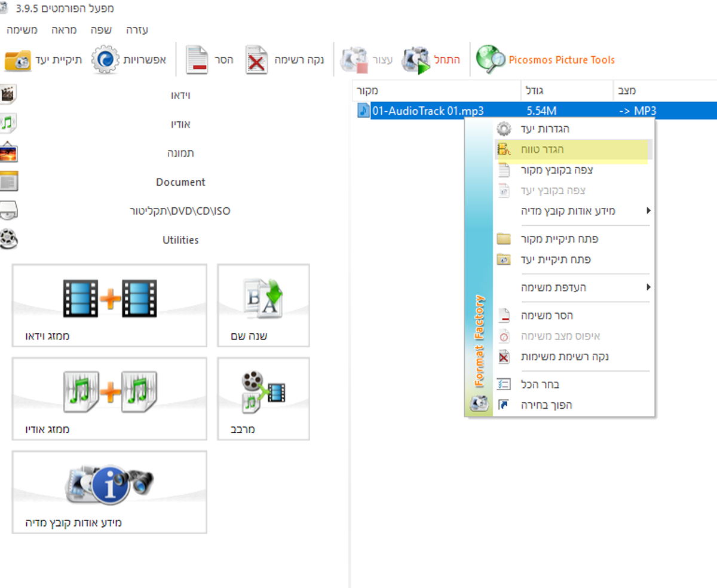This screenshot has height=588, width=717.
Task: Open Picosmos Picture Tools globe icon
Action: coord(490,60)
